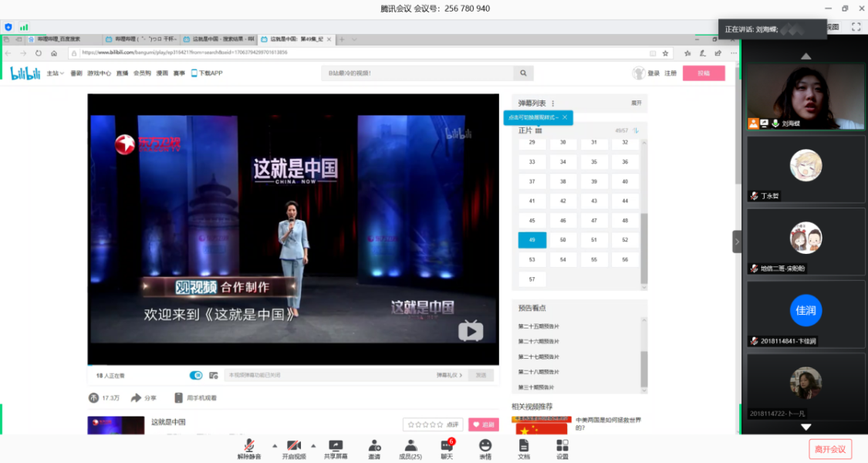
Task: Open the 番剧 navigation item
Action: (76, 73)
